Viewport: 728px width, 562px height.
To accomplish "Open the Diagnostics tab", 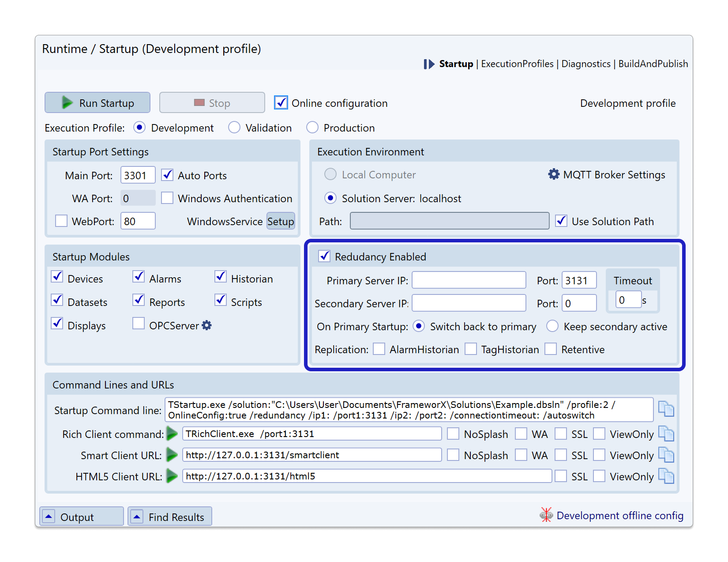I will (x=586, y=64).
